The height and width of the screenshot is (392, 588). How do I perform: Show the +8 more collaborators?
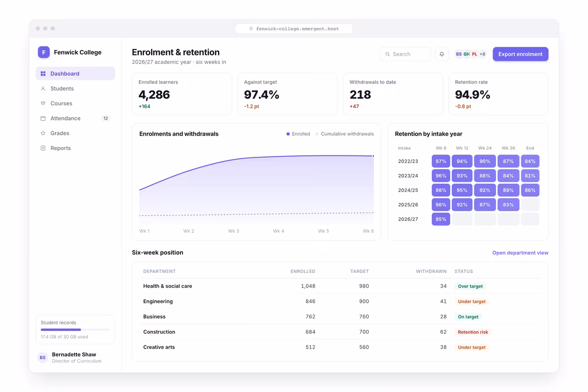click(482, 54)
